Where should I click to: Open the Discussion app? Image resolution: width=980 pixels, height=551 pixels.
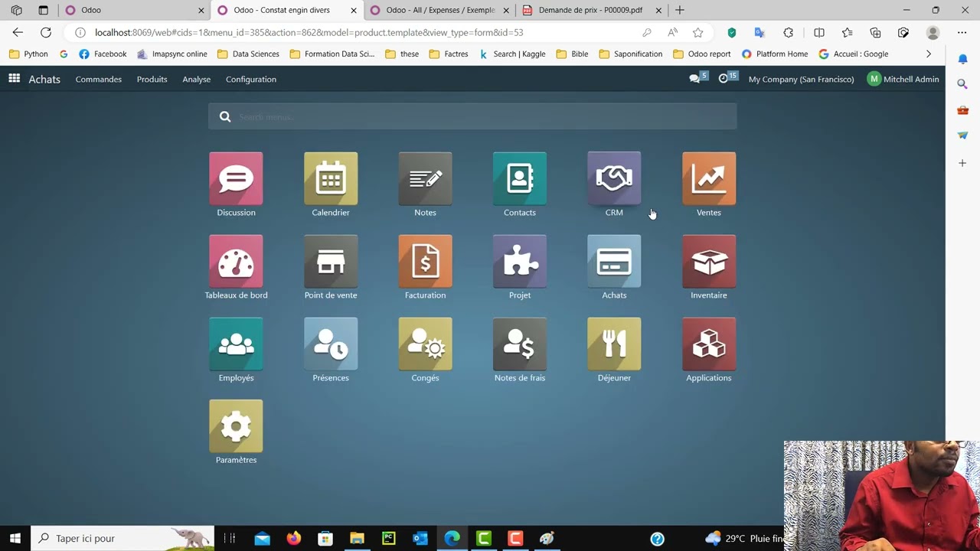coord(236,179)
